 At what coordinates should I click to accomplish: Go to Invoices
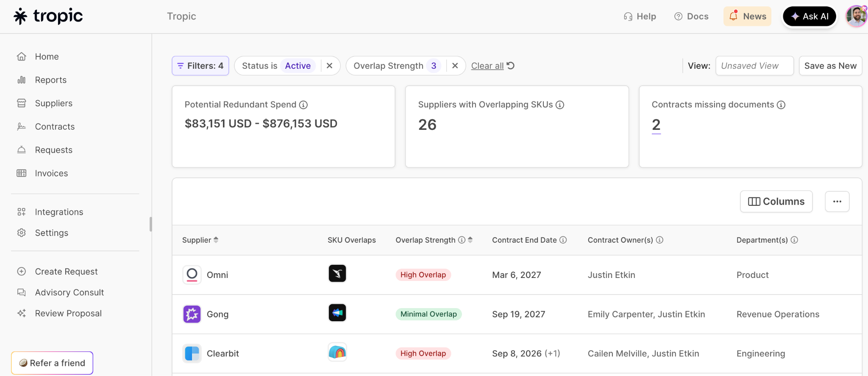coord(51,173)
